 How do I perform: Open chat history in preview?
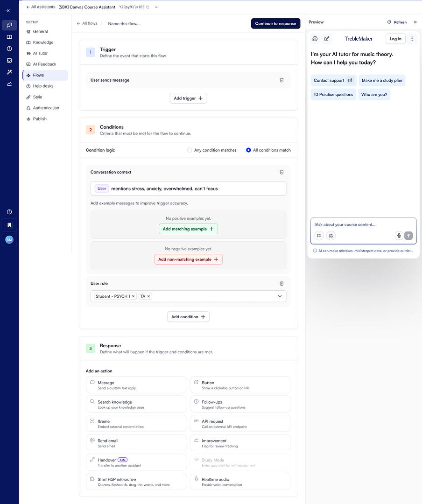(315, 39)
